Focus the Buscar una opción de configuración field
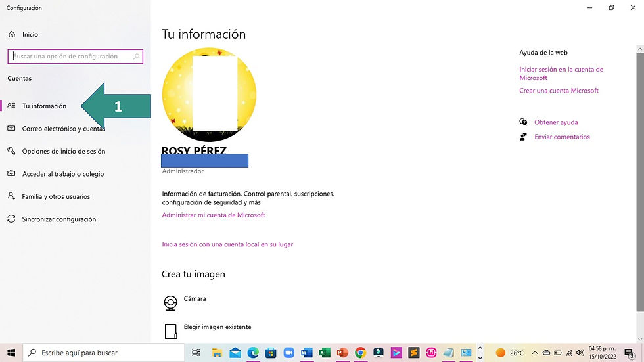 [75, 57]
